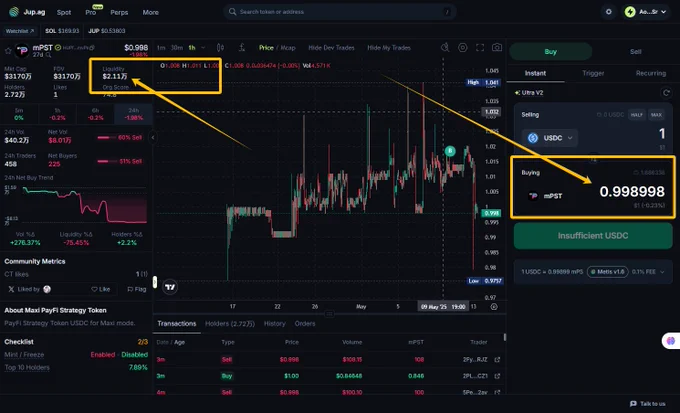Click the chart time-axis settings icon
Viewport: 680px width, 413px height.
tap(494, 307)
